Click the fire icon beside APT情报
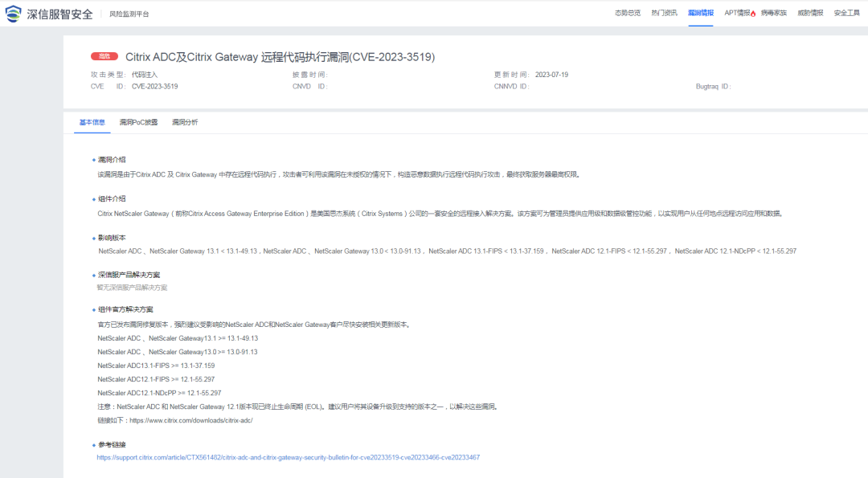This screenshot has width=868, height=478. tap(753, 14)
